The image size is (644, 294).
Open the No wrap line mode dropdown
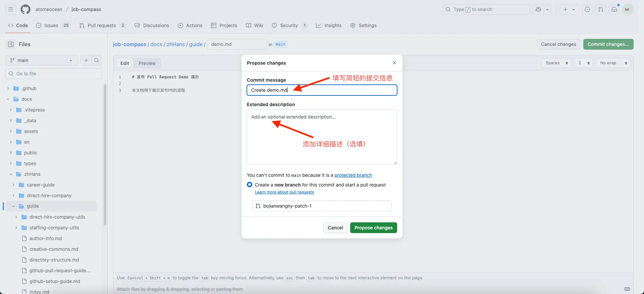[613, 63]
